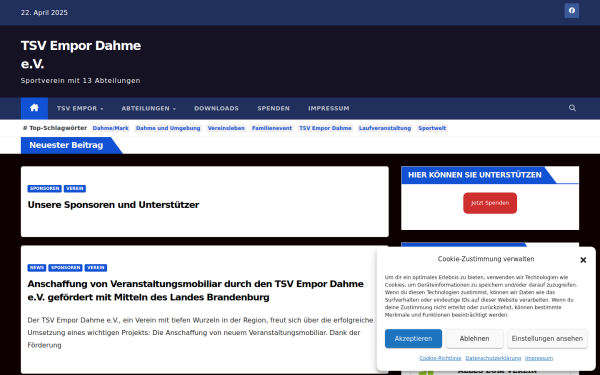Click the Cookie-Zustimmung verwalten title
600x375 pixels.
point(486,259)
